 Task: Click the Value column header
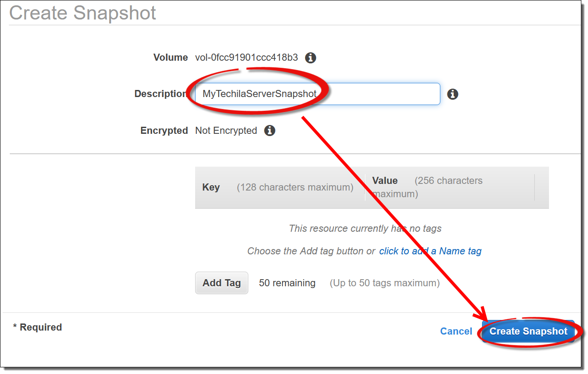pos(385,181)
